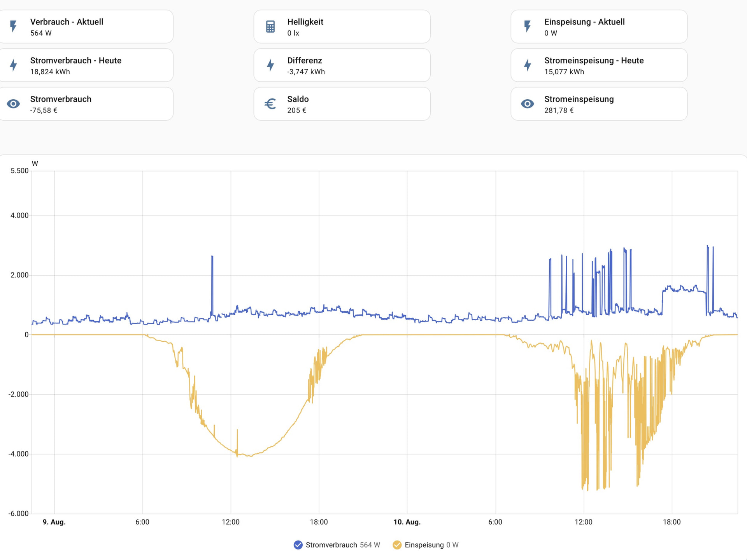Open the Verbrauch - Aktuell entity card

[x=86, y=26]
